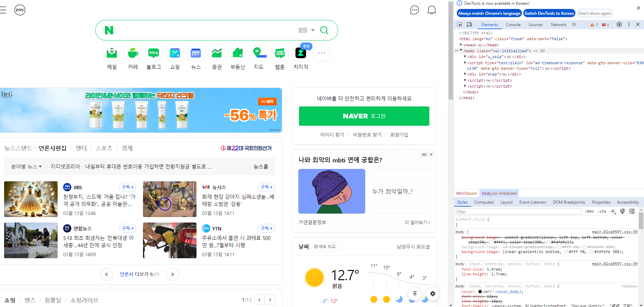The width and height of the screenshot is (644, 307).
Task: Click the --color_body black color swatch
Action: tap(480, 292)
